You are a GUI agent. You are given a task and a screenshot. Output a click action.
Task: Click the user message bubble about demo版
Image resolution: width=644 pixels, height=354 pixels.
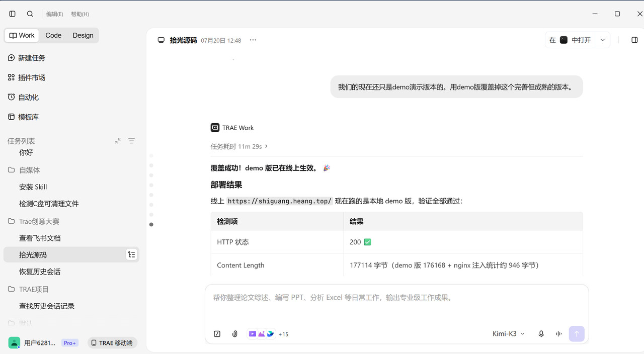[x=456, y=87]
